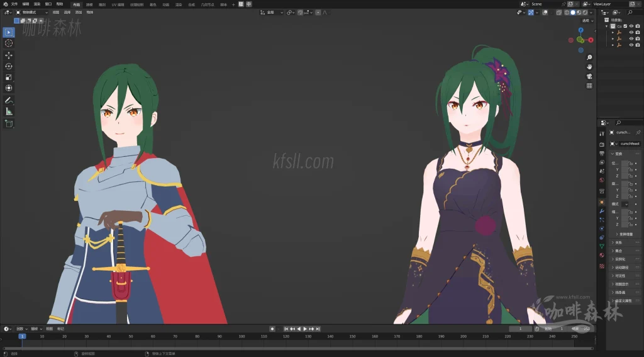Open the viewport 添加 Add menu
The height and width of the screenshot is (357, 644).
point(79,13)
